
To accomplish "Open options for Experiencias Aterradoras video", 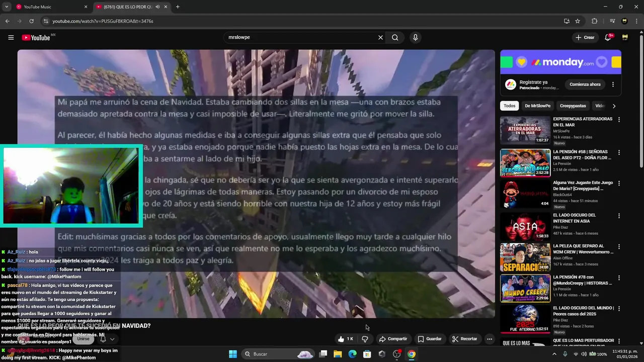I will coord(619,120).
